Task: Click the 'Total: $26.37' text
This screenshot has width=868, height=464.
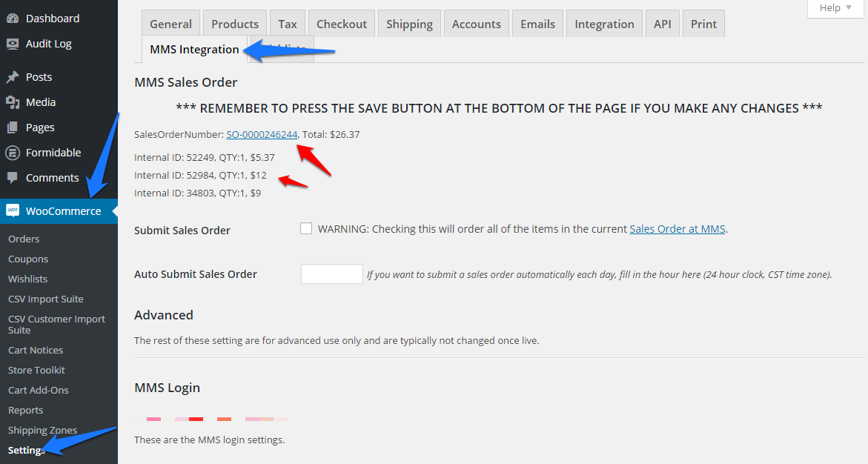Action: 331,135
